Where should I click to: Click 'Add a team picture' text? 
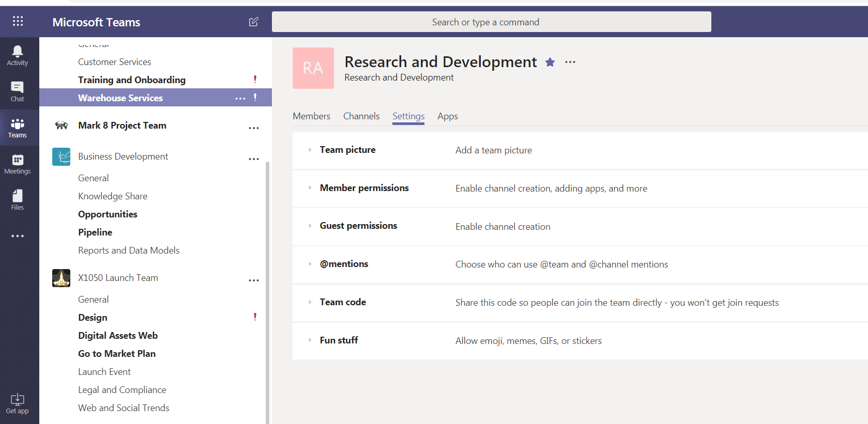coord(494,150)
